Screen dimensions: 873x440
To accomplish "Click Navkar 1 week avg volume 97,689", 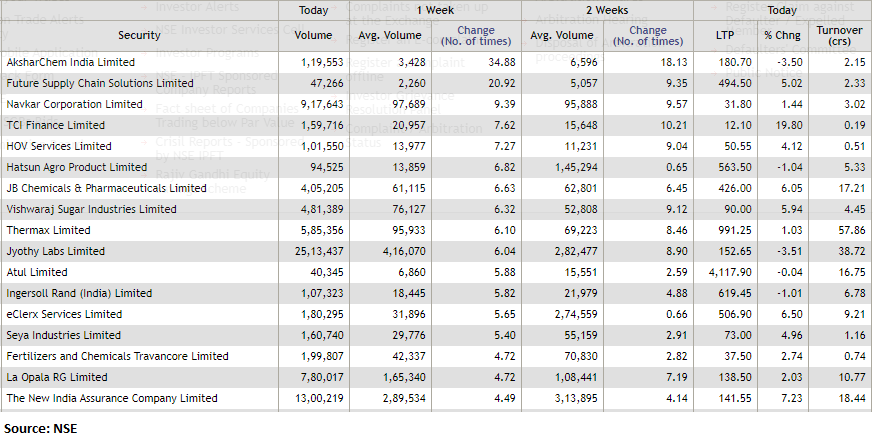I will coord(408,104).
